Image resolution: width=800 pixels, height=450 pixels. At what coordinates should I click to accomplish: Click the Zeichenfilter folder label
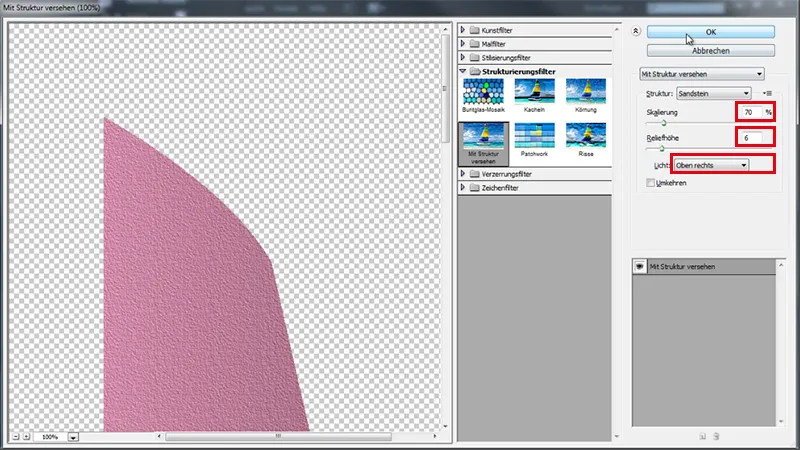[500, 188]
